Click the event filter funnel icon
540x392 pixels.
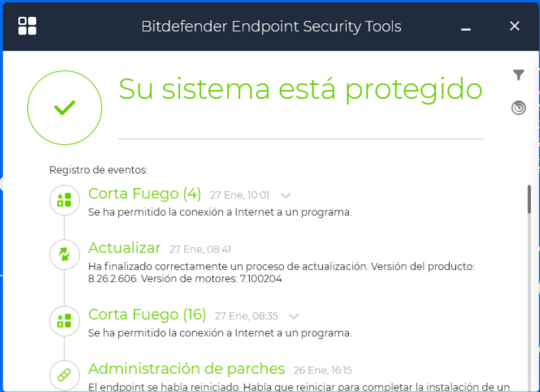(x=518, y=75)
